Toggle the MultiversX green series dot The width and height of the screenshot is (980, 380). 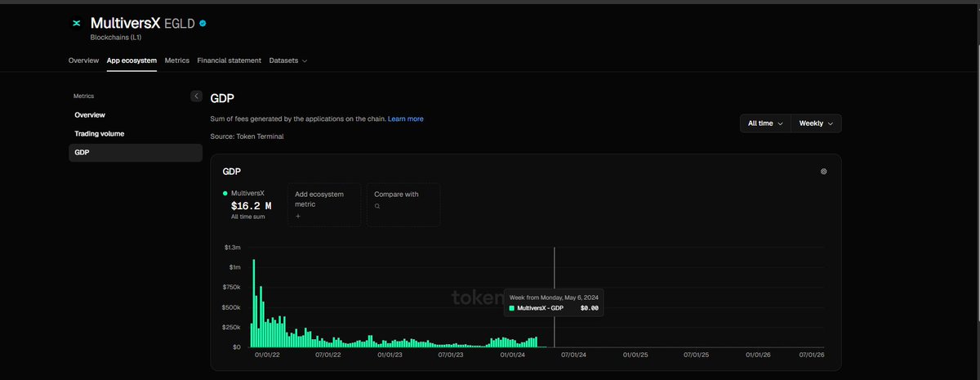[225, 193]
